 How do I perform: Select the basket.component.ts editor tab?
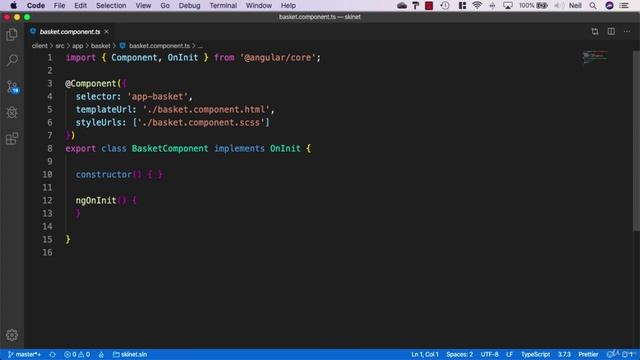coord(69,31)
